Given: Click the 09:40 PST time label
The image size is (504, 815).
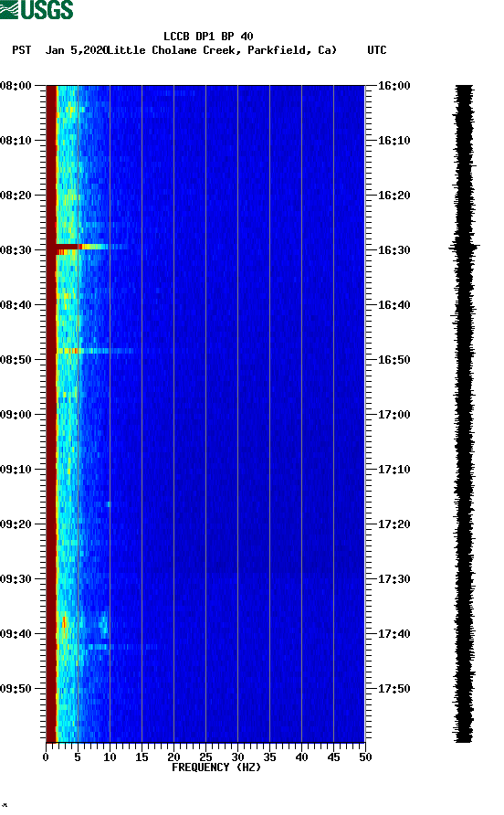Looking at the screenshot, I should pos(16,633).
